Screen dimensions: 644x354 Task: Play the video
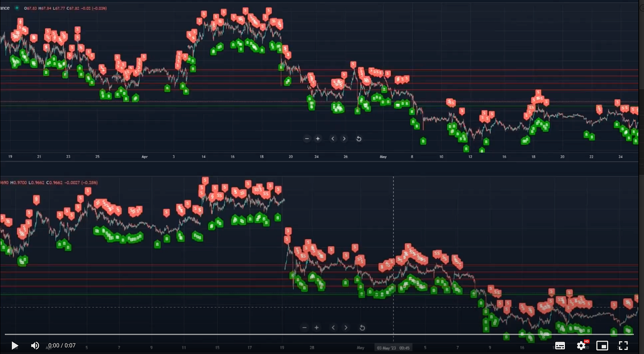[x=15, y=345]
